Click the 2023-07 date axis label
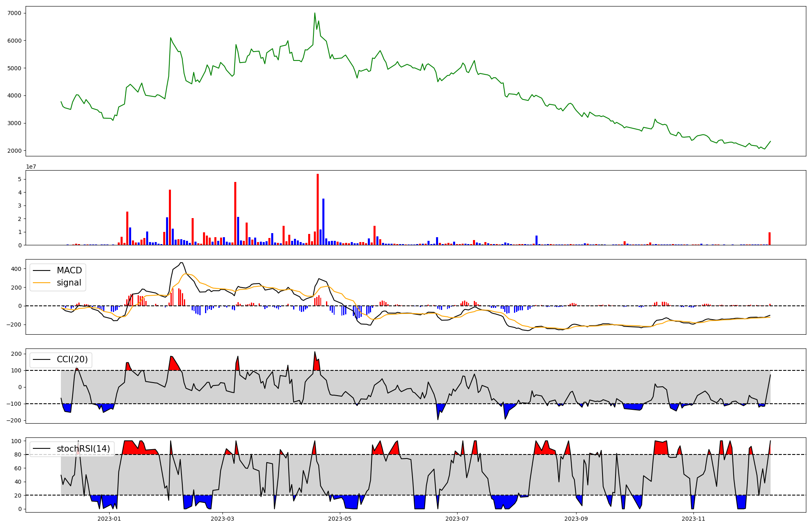This screenshot has width=812, height=528. point(457,519)
